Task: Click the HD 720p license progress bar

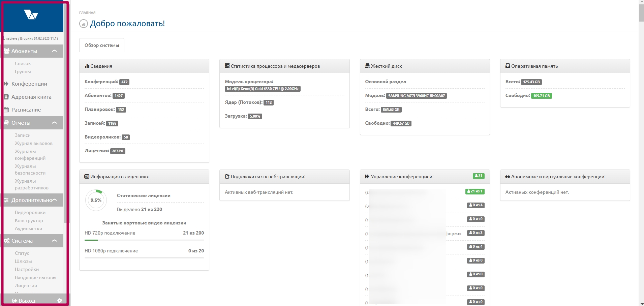Action: coord(144,240)
